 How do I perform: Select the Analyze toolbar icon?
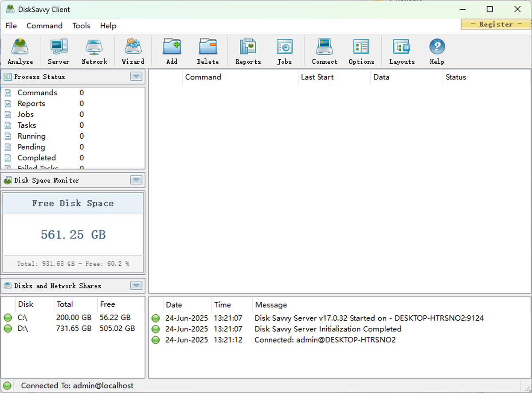click(x=20, y=51)
